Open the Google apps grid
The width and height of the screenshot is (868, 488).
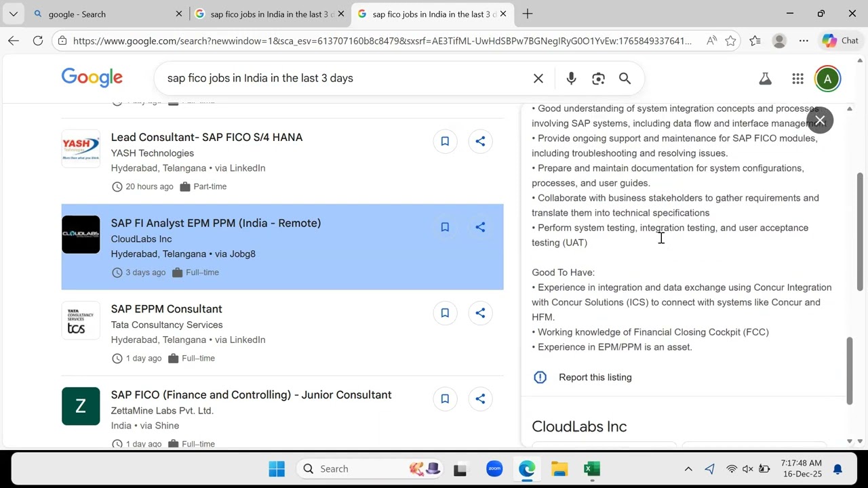[797, 79]
